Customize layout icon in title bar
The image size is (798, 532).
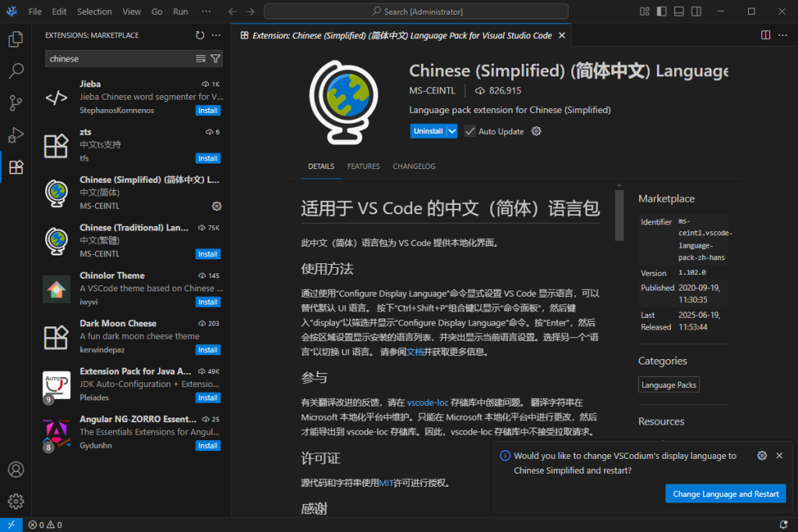(x=644, y=11)
